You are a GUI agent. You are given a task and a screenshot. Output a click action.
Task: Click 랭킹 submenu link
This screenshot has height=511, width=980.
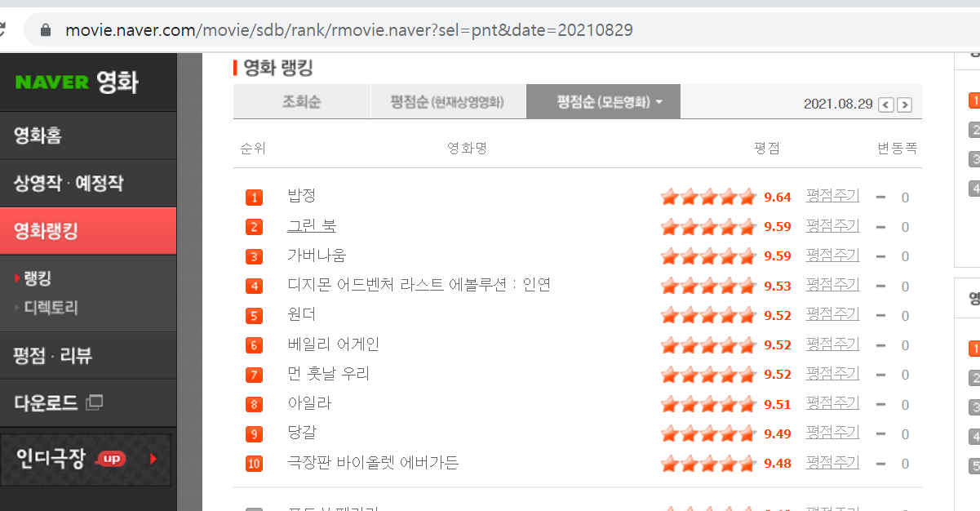click(x=38, y=278)
